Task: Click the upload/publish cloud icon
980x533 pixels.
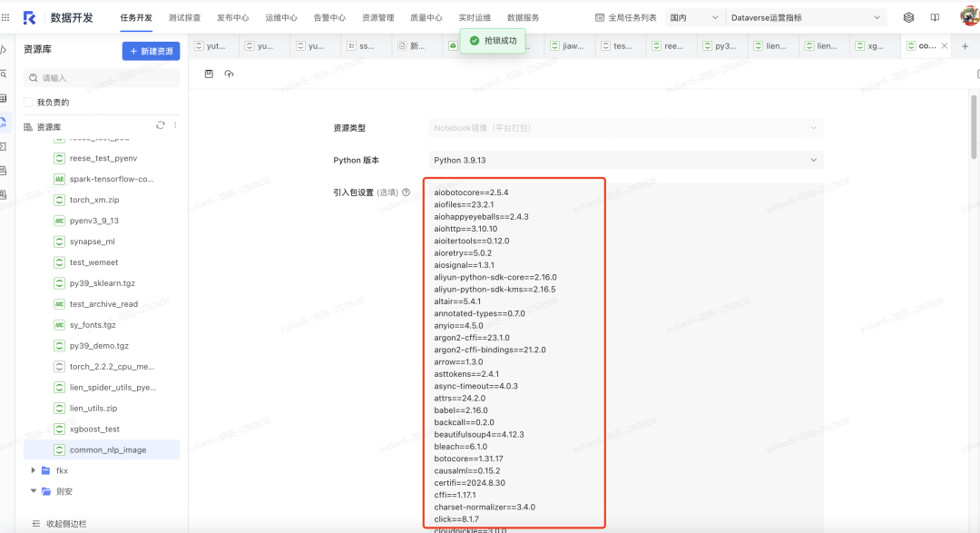Action: [x=230, y=74]
